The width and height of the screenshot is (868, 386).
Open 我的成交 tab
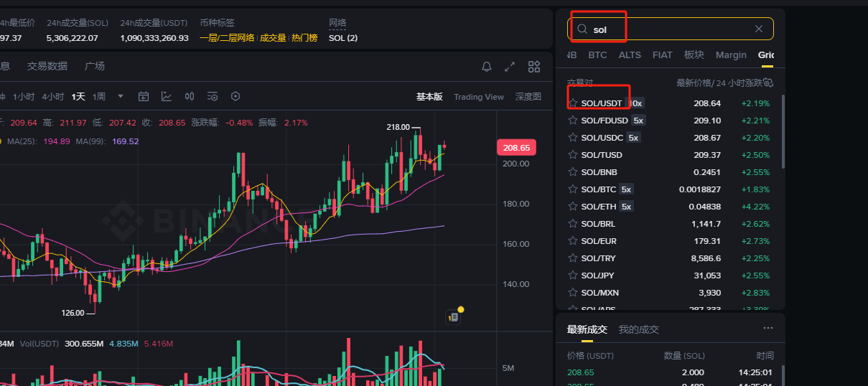pyautogui.click(x=639, y=329)
